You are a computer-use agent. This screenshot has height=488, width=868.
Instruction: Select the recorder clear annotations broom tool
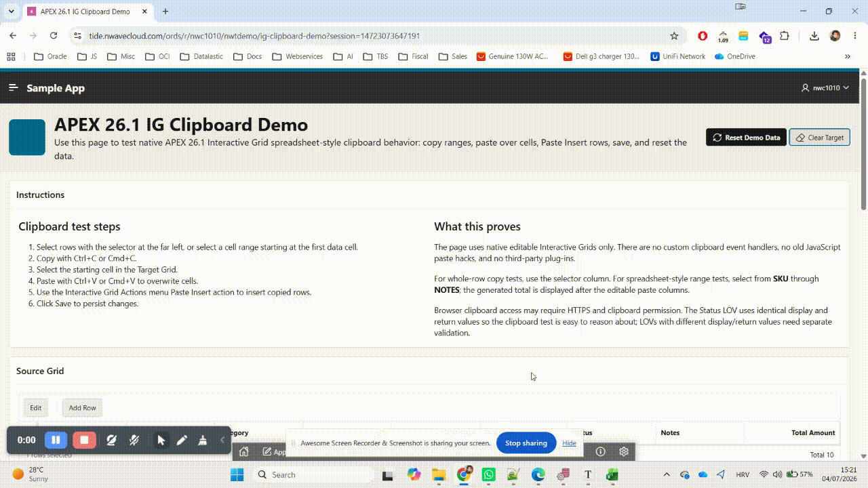click(203, 440)
